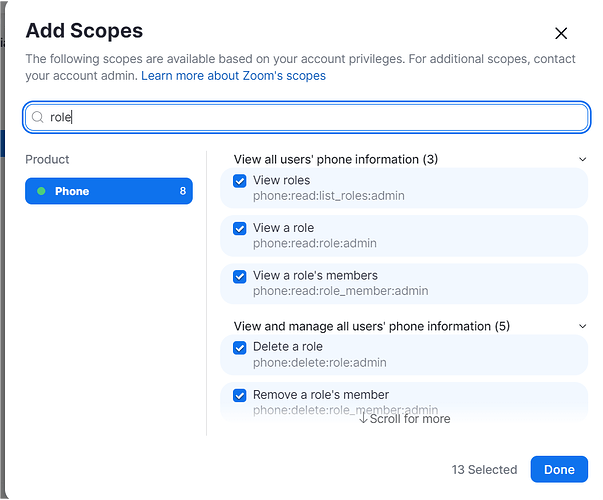Screen dimensions: 603x500
Task: Click the Product column heading
Action: (x=47, y=159)
